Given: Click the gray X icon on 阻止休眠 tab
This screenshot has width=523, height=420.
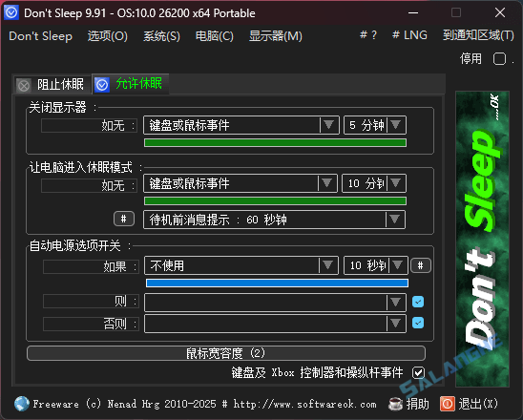Looking at the screenshot, I should pos(24,86).
